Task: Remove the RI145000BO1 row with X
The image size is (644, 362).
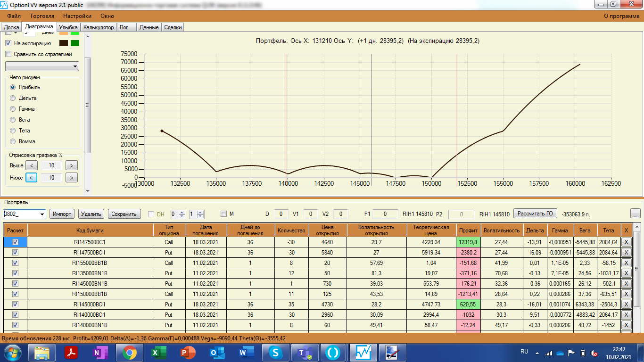Action: (x=626, y=304)
